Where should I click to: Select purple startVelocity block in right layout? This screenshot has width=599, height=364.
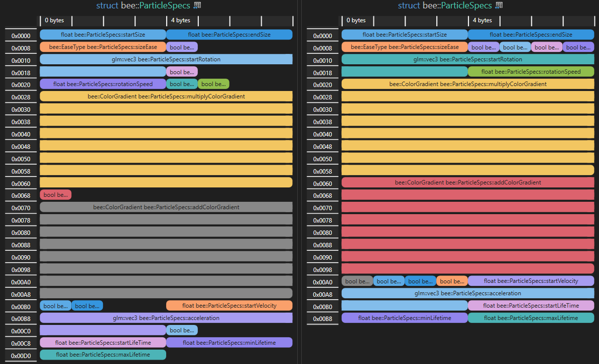coord(531,281)
